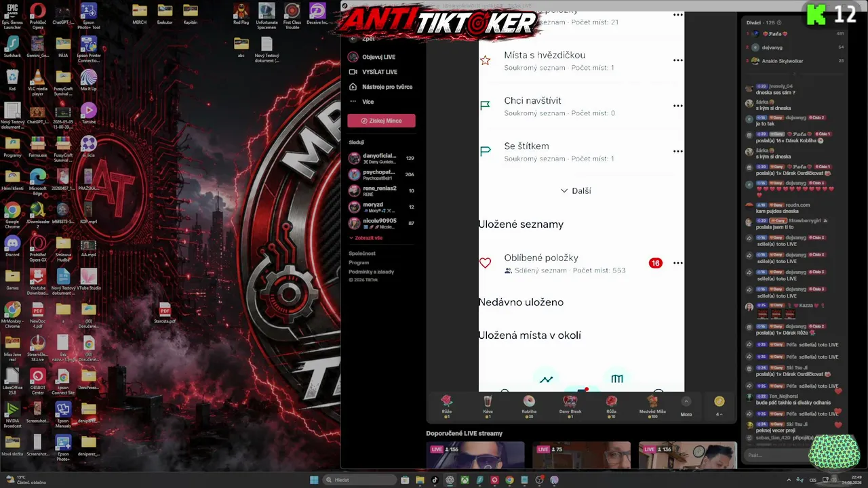The height and width of the screenshot is (488, 868).
Task: Click the Získej Mince button
Action: click(381, 121)
